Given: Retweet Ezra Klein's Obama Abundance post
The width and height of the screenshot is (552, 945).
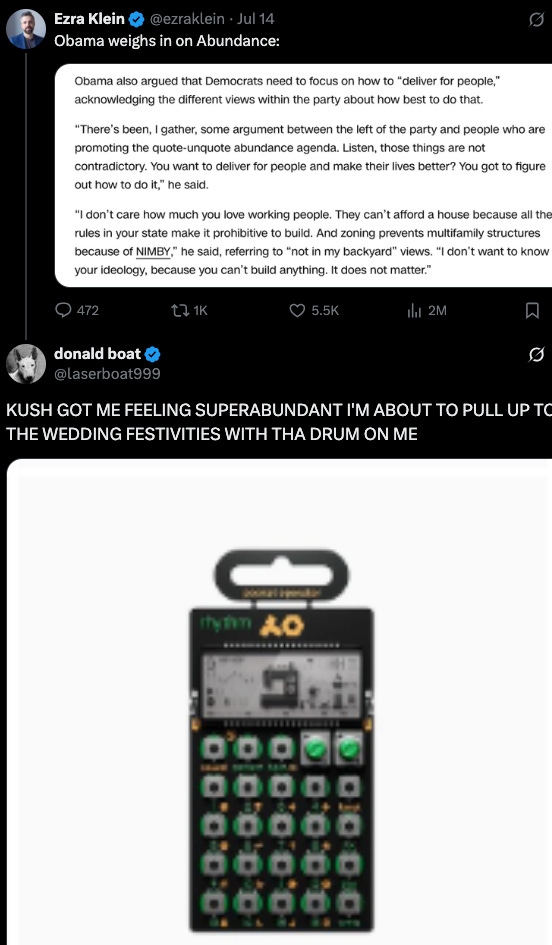Looking at the screenshot, I should [x=189, y=310].
